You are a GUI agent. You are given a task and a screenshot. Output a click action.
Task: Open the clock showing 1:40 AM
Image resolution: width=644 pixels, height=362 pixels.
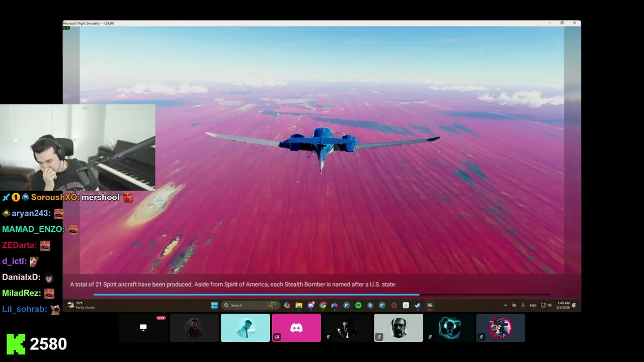563,305
